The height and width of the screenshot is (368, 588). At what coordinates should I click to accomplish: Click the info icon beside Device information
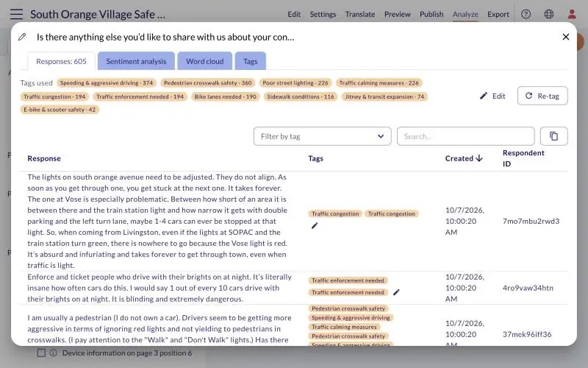pyautogui.click(x=53, y=353)
